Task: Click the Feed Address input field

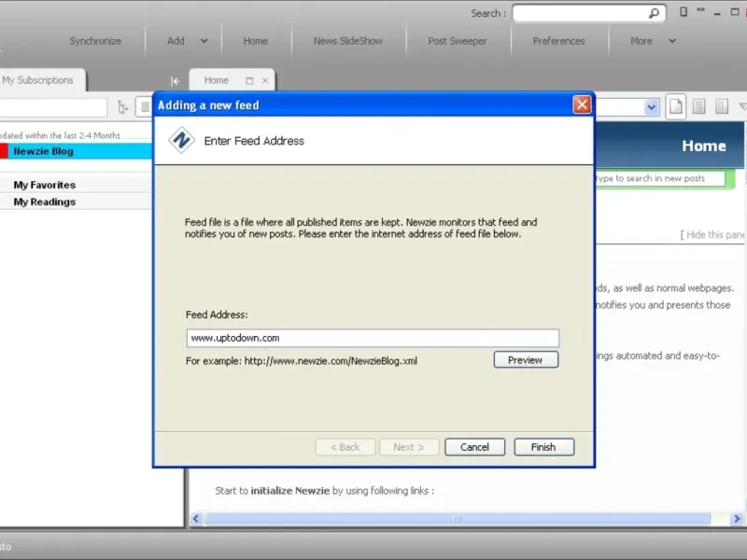Action: click(373, 338)
